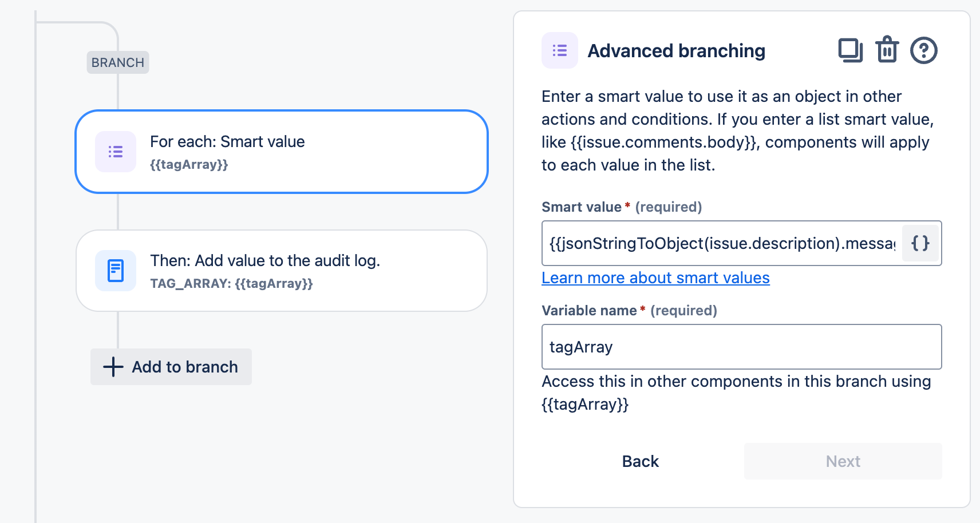Select the For each Smart value branch icon
This screenshot has width=980, height=523.
point(115,151)
